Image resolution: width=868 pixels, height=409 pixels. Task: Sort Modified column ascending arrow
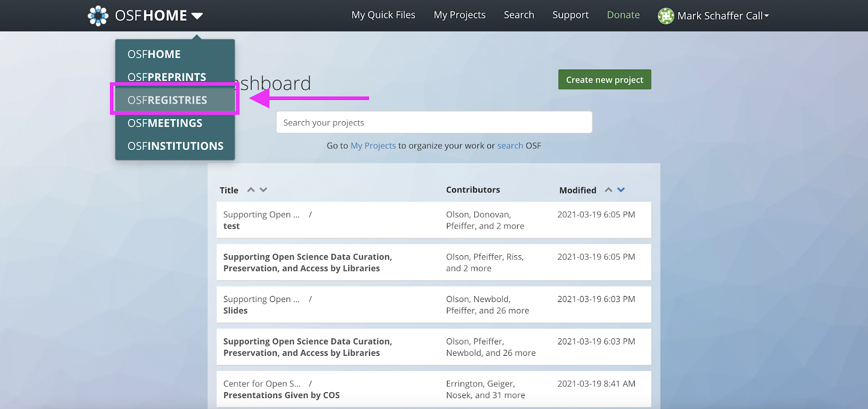click(609, 190)
